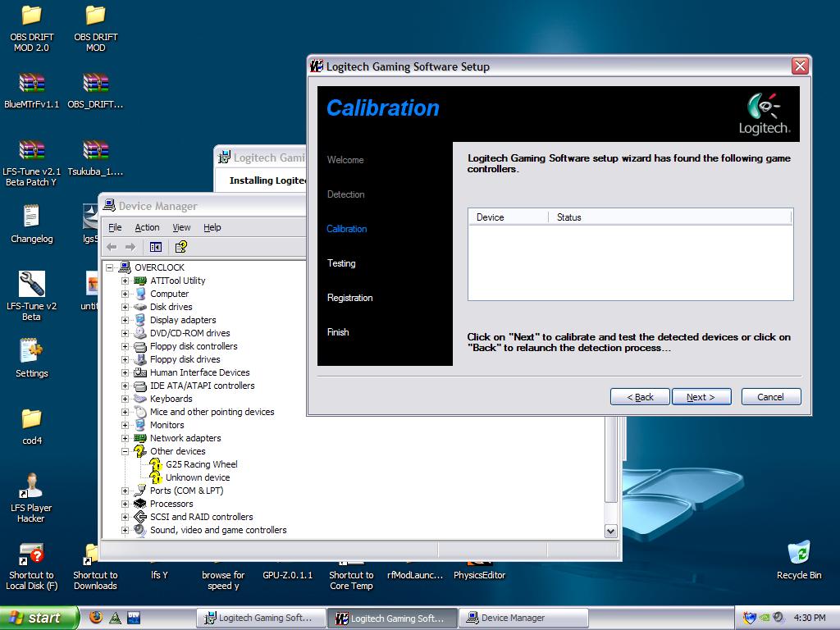Click the Testing step in wizard sidebar
This screenshot has height=630, width=840.
[x=341, y=263]
